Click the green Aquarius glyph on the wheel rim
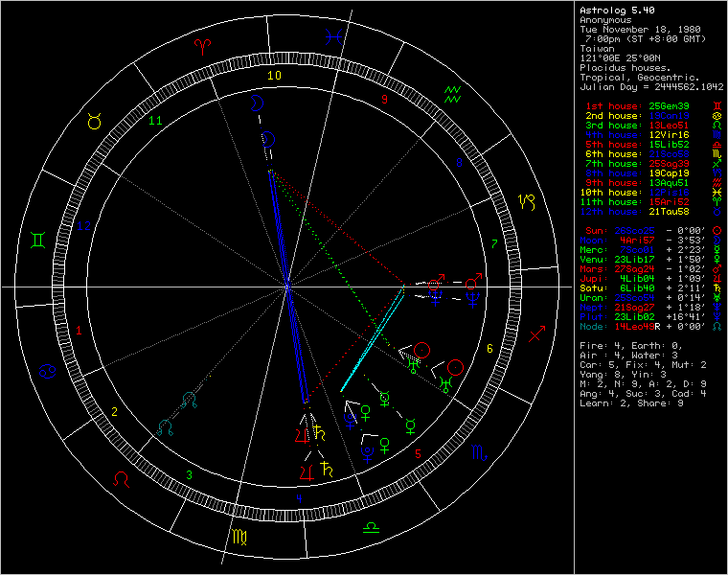The height and width of the screenshot is (575, 728). [x=452, y=94]
